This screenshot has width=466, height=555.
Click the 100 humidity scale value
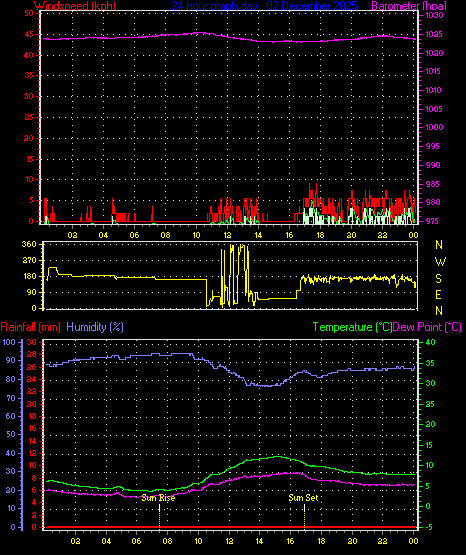[x=9, y=342]
